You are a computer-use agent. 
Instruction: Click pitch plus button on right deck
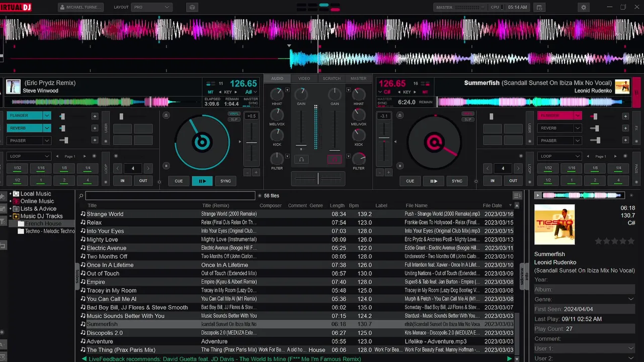click(x=388, y=172)
